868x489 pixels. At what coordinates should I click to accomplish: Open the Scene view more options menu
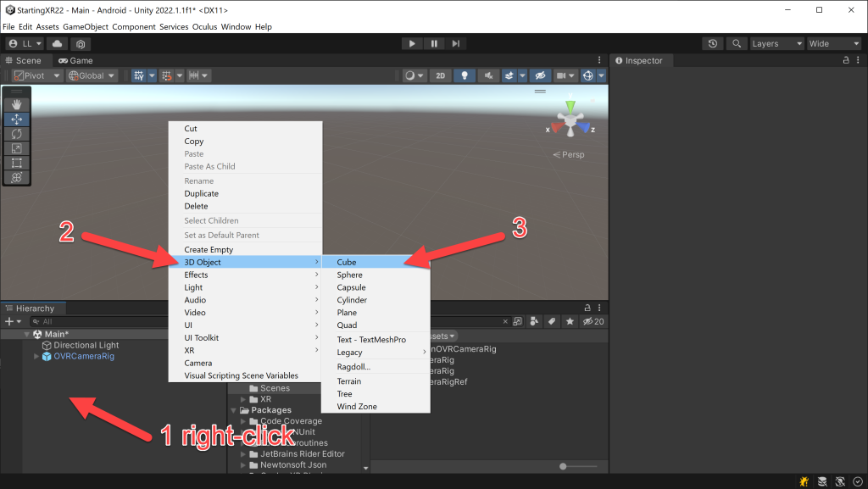[x=599, y=60]
